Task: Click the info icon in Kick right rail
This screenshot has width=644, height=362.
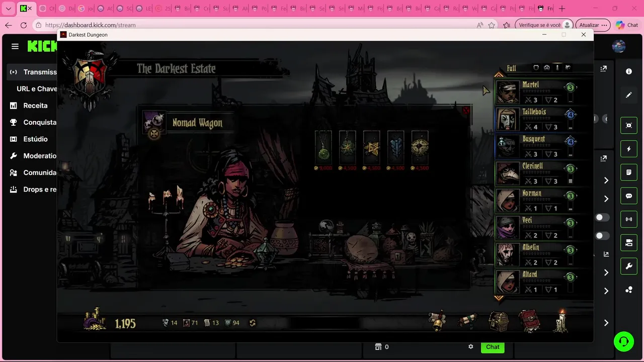Action: click(629, 71)
